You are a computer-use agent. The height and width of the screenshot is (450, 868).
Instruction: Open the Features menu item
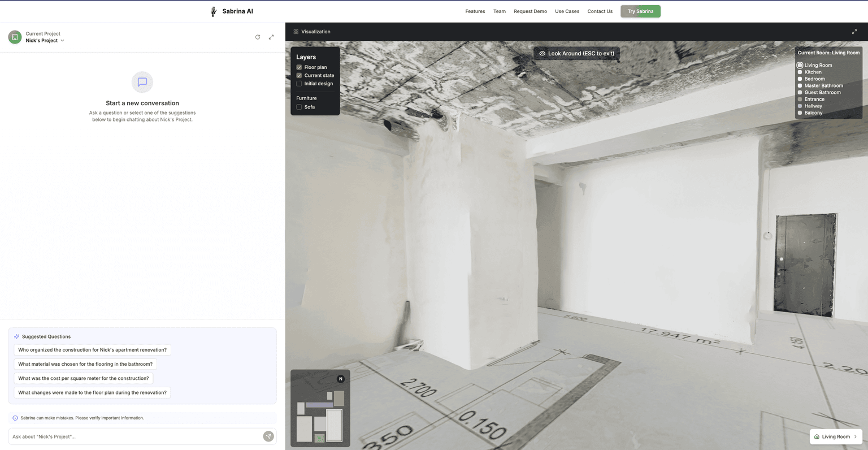475,11
